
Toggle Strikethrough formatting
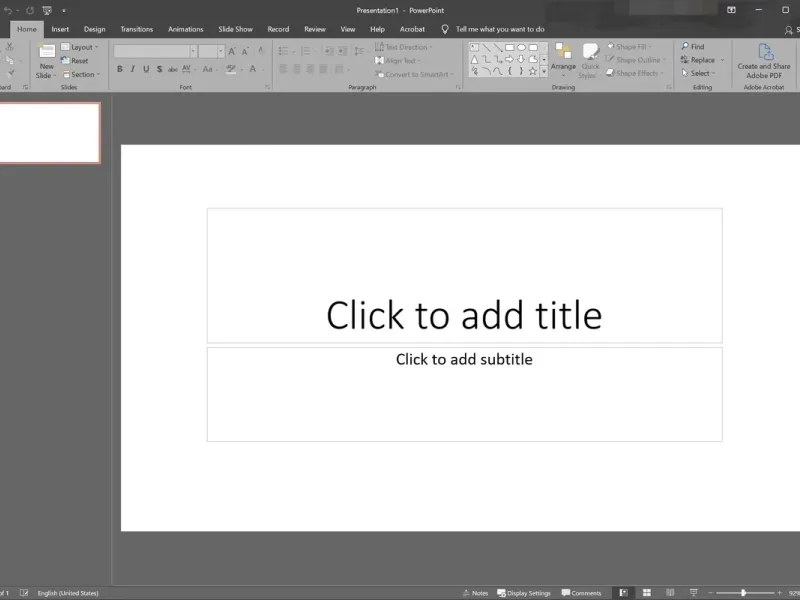coord(173,69)
